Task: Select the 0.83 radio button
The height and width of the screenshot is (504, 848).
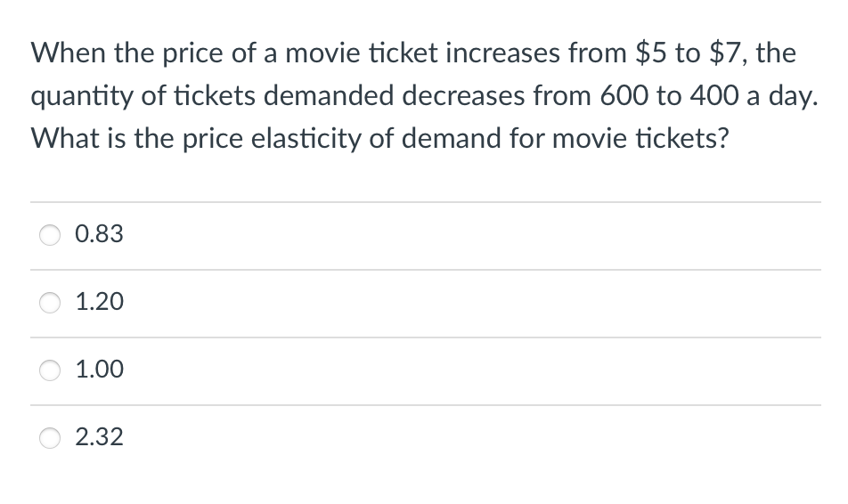Action: coord(50,235)
